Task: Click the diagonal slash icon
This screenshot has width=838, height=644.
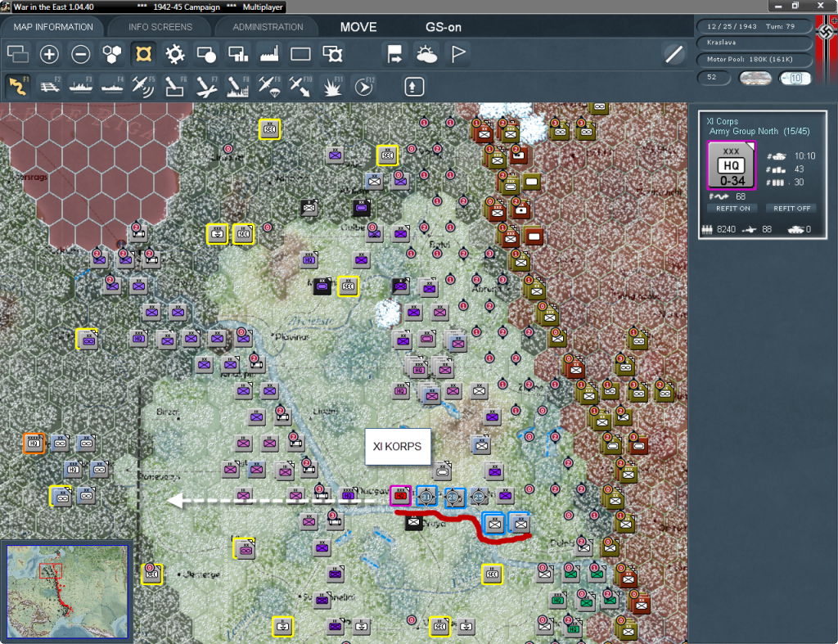Action: pyautogui.click(x=674, y=54)
